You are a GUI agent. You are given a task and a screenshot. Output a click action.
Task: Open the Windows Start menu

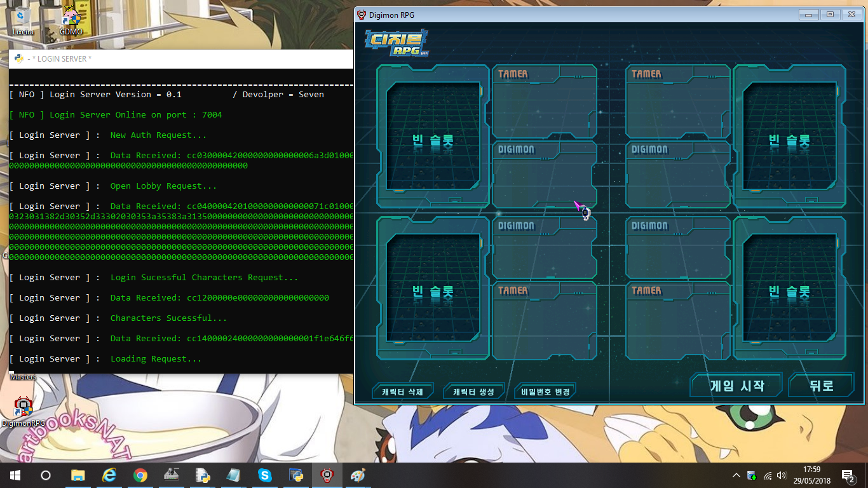15,475
